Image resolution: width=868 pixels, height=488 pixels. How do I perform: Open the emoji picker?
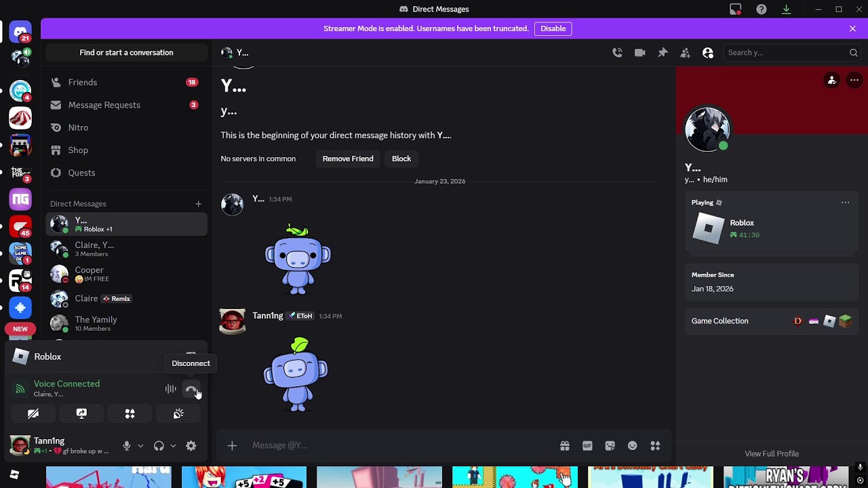tap(633, 445)
